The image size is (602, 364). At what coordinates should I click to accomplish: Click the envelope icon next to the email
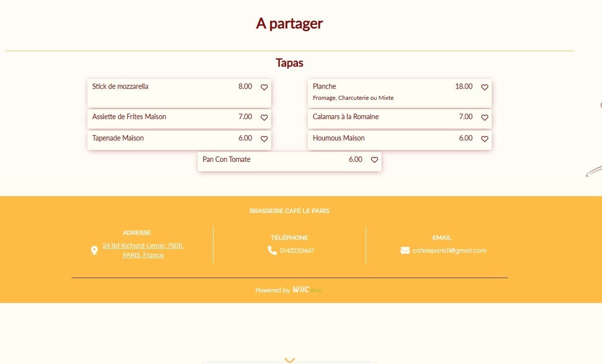click(x=405, y=250)
